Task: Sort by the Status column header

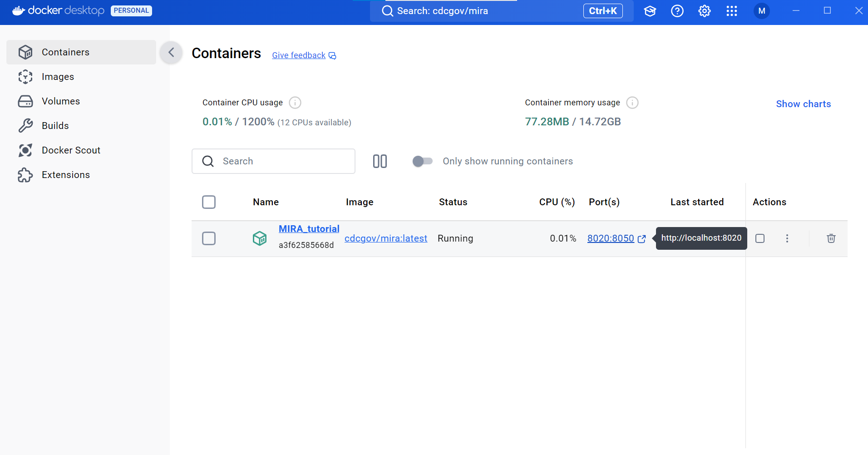Action: tap(453, 202)
